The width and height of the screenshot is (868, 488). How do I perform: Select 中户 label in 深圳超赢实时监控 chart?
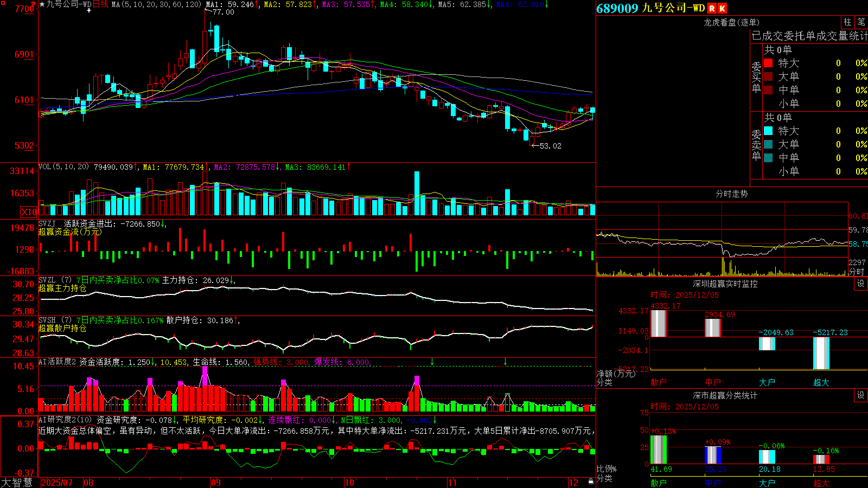713,382
